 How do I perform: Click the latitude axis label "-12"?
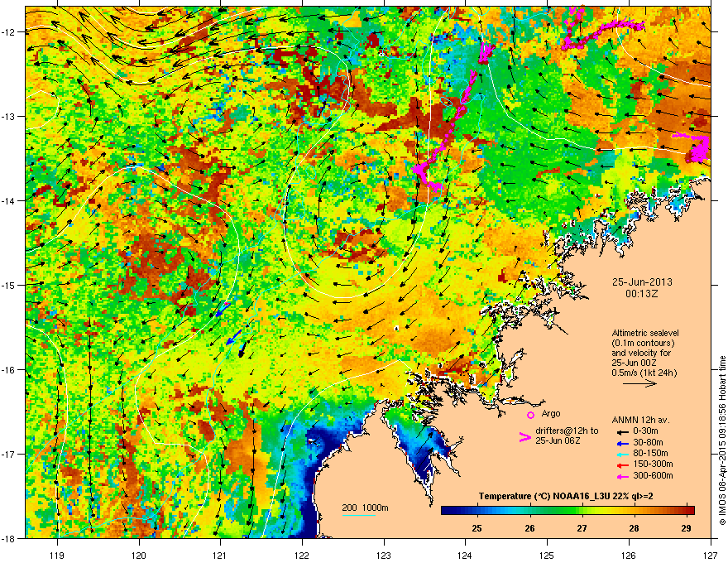(x=9, y=32)
